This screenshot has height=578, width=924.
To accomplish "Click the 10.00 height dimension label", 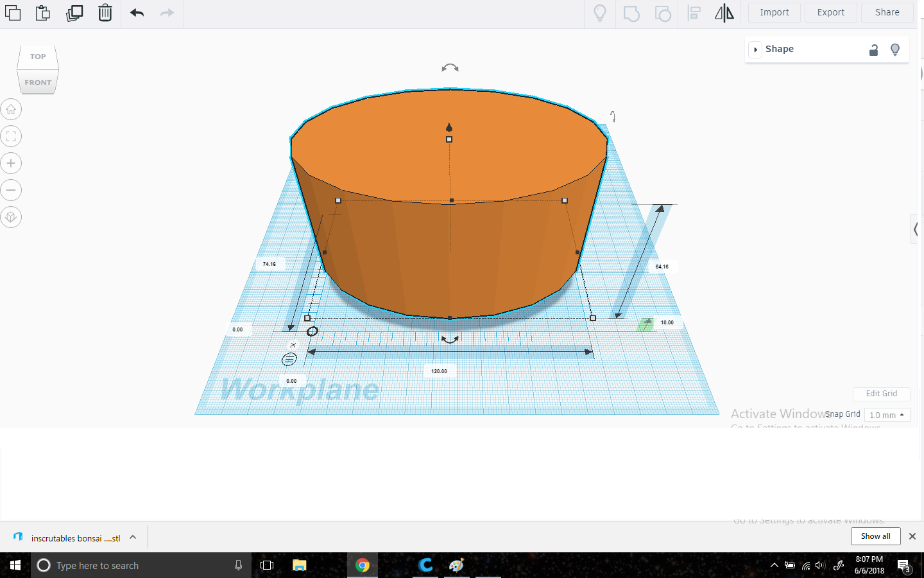I will pos(667,322).
